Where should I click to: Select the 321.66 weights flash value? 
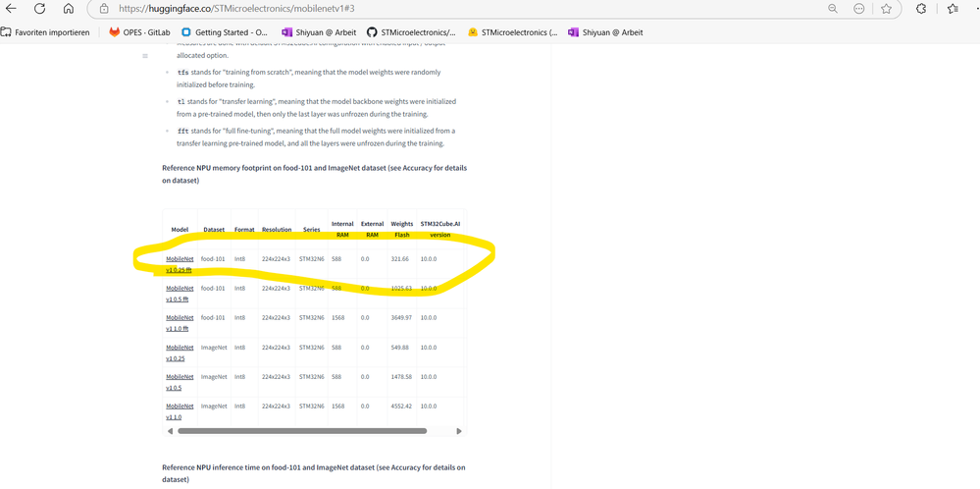[x=400, y=259]
